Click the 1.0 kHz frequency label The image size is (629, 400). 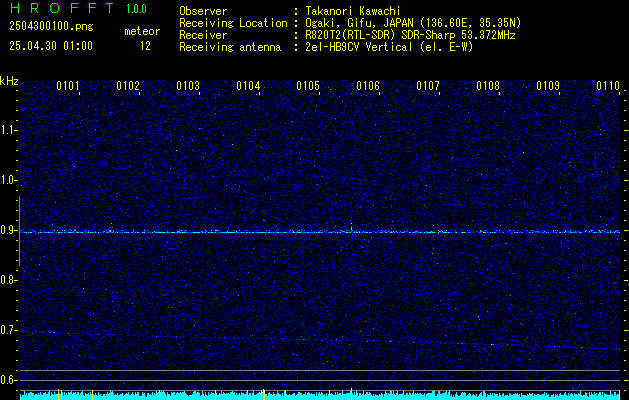pos(9,181)
